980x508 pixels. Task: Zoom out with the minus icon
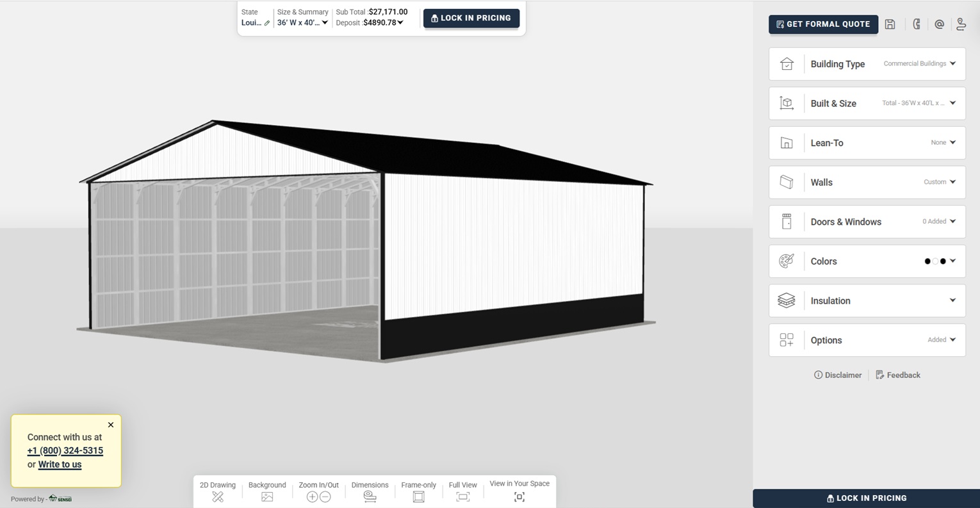[x=325, y=497]
